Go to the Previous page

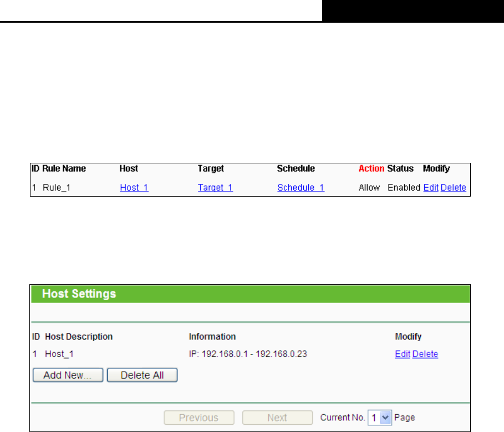click(199, 418)
